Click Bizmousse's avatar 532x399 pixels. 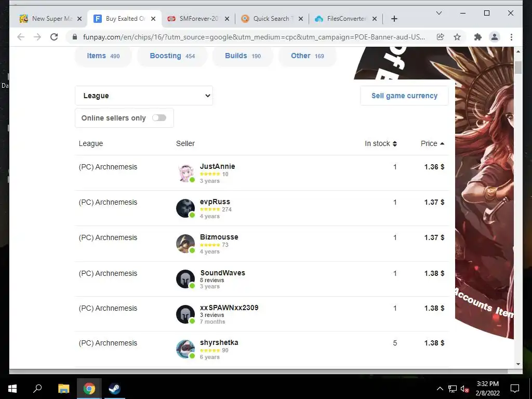coord(185,244)
